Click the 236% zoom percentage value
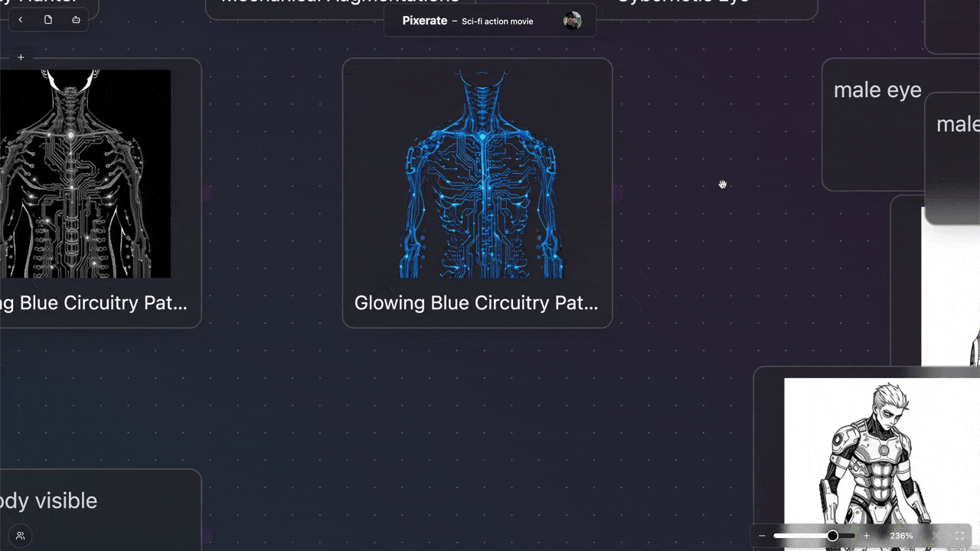980x551 pixels. click(901, 536)
